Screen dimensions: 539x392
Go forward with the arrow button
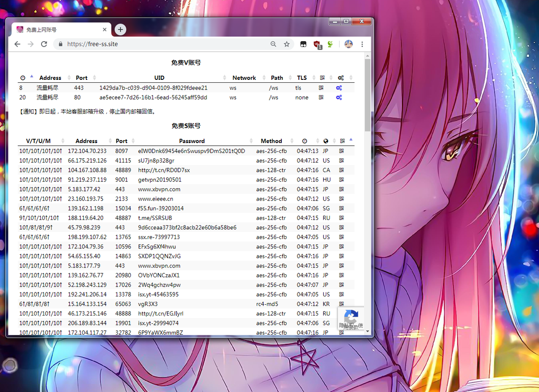coord(30,44)
